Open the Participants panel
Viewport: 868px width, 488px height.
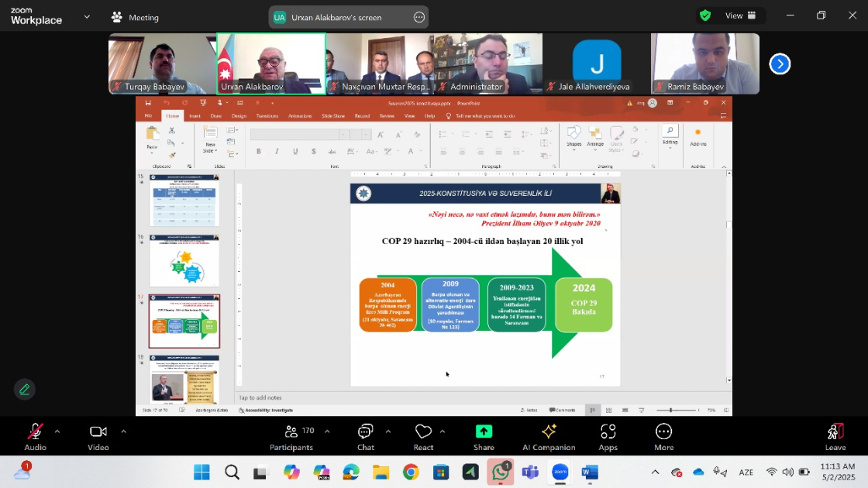[x=291, y=437]
